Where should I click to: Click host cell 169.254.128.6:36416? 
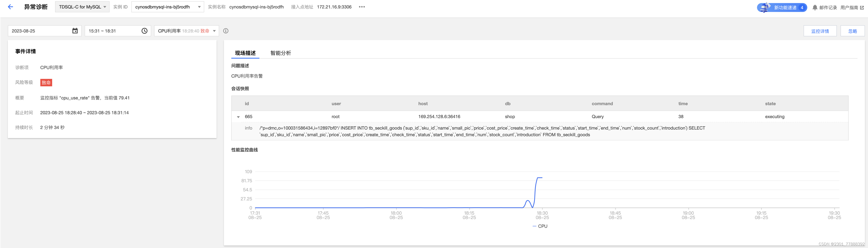coord(439,116)
